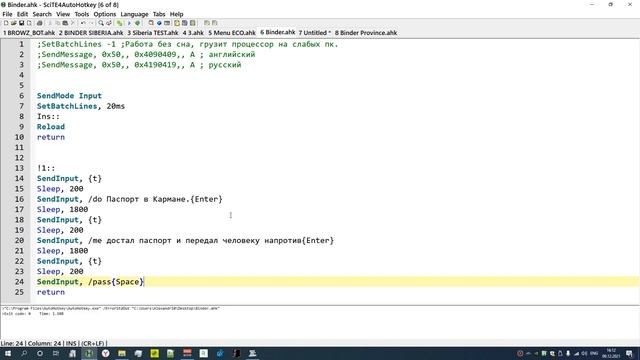Click the Find magnifier toolbar icon
Viewport: 640px width, 360px height.
(x=101, y=23)
